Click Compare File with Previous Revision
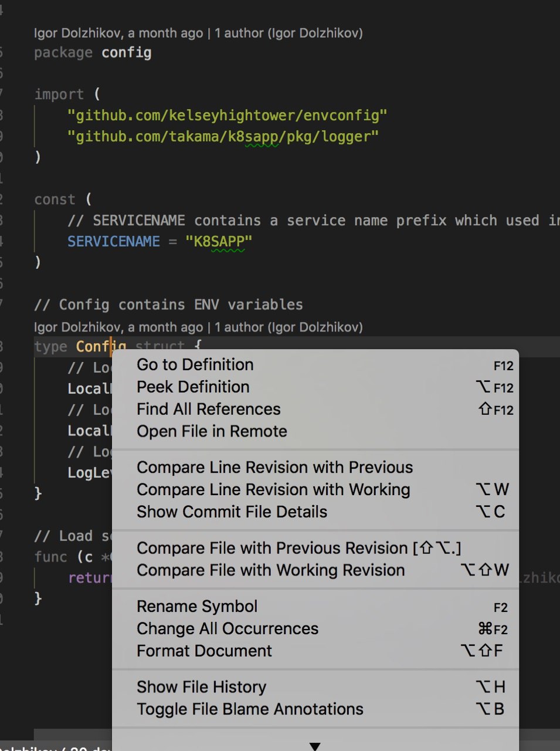The height and width of the screenshot is (751, 560). [315, 549]
